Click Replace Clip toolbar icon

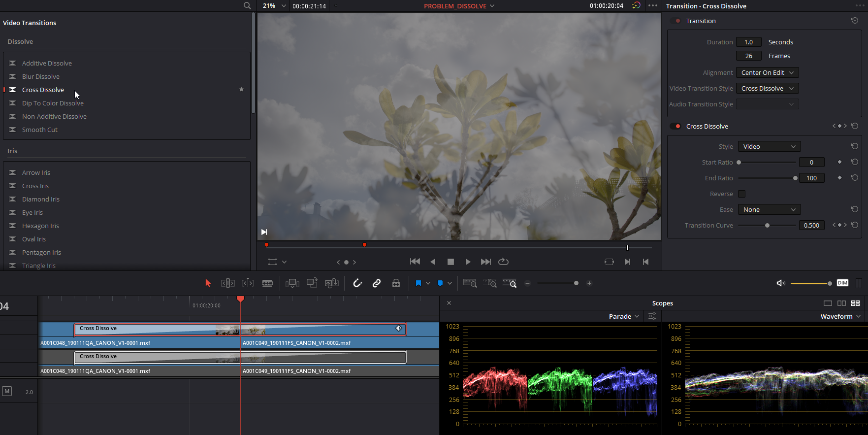331,283
